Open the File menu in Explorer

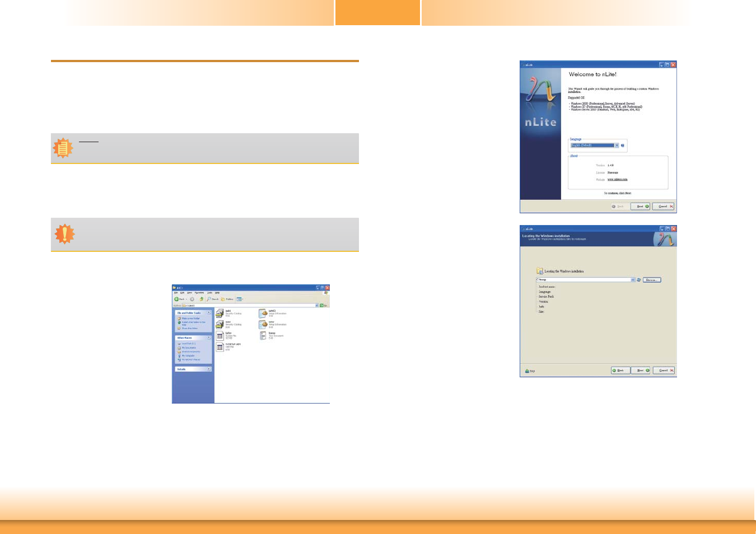pyautogui.click(x=176, y=293)
